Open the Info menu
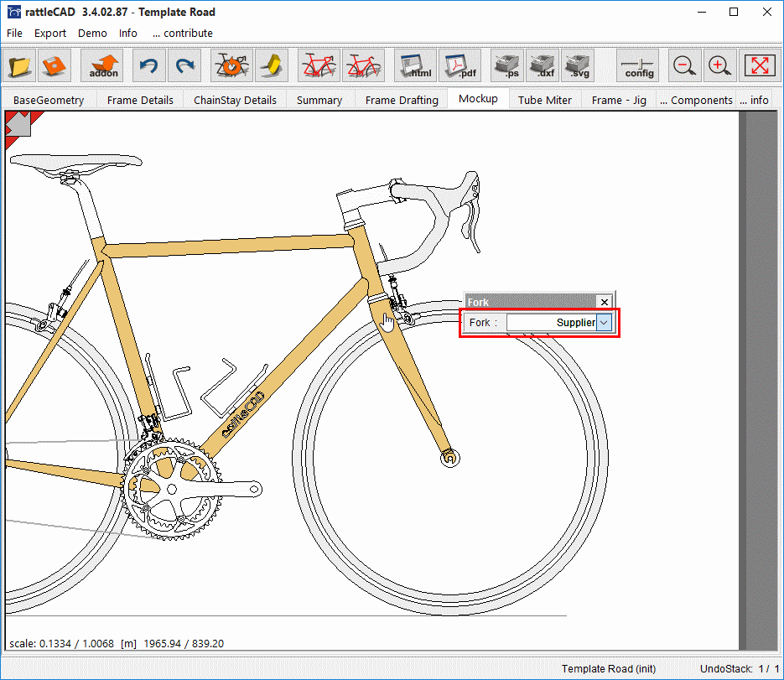The height and width of the screenshot is (680, 784). point(128,33)
